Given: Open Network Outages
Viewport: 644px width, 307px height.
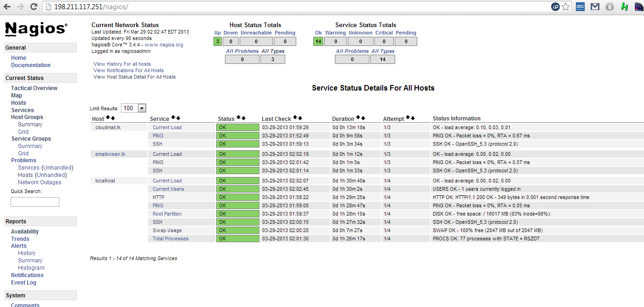Looking at the screenshot, I should [x=40, y=182].
